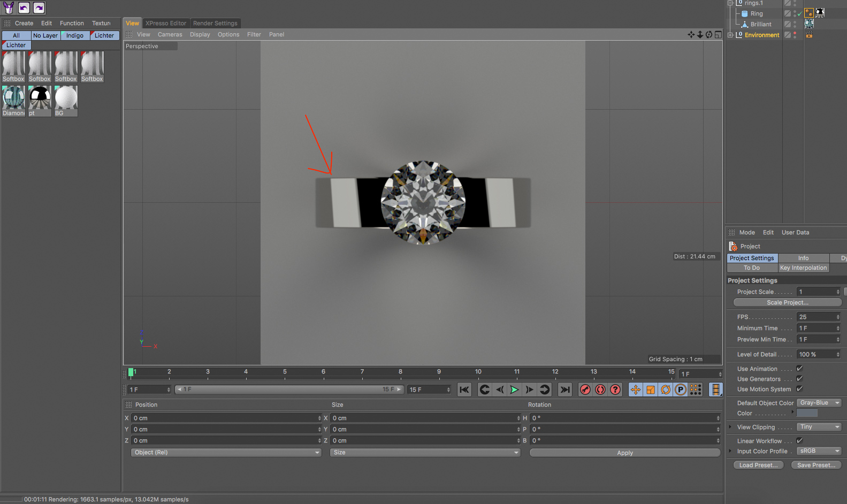
Task: Click the Scale Project... button
Action: [x=787, y=302]
